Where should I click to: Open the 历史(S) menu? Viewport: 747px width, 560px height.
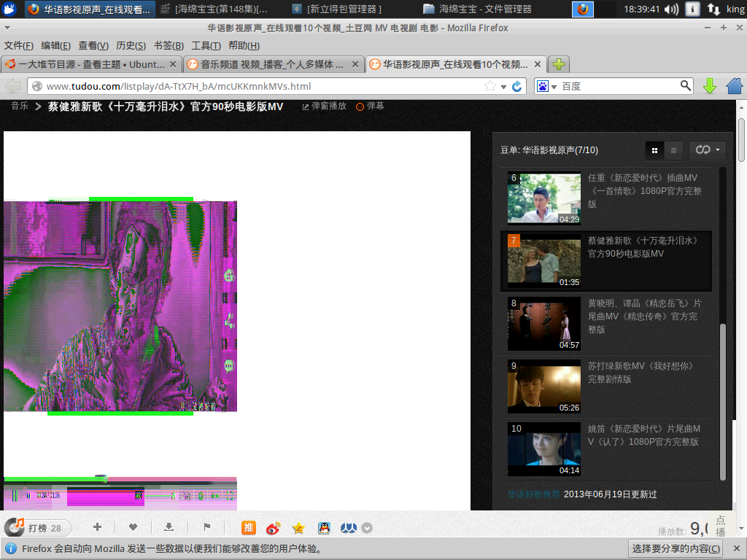(131, 46)
